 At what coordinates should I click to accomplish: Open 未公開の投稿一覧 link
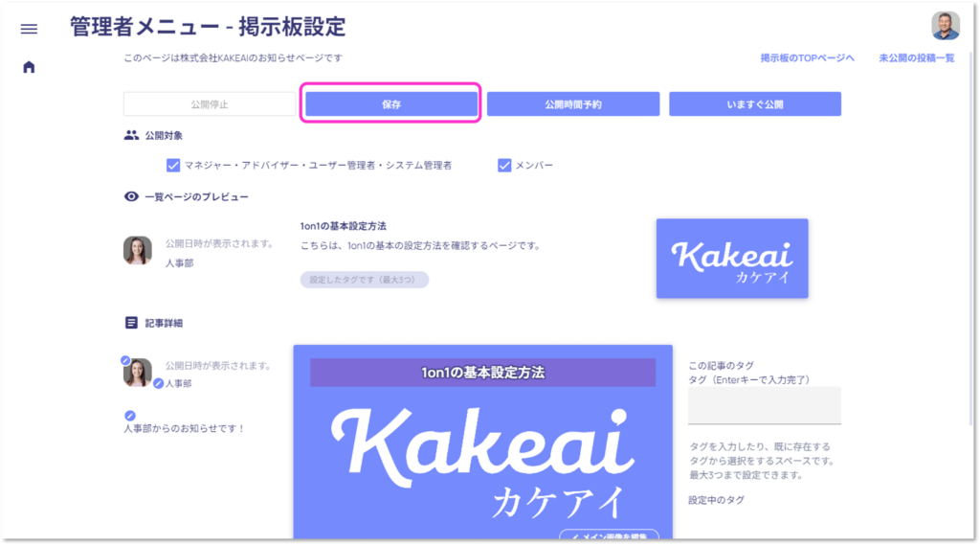point(917,58)
